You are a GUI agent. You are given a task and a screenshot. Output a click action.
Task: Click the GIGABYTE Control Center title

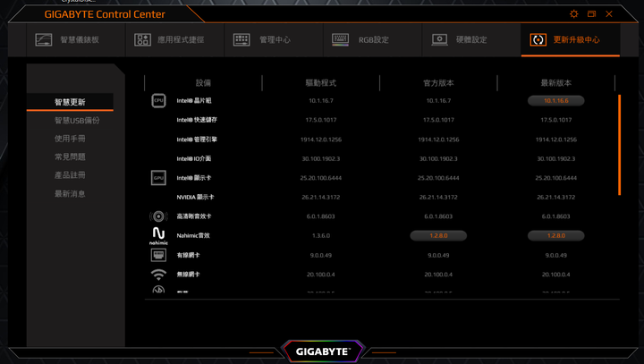105,14
